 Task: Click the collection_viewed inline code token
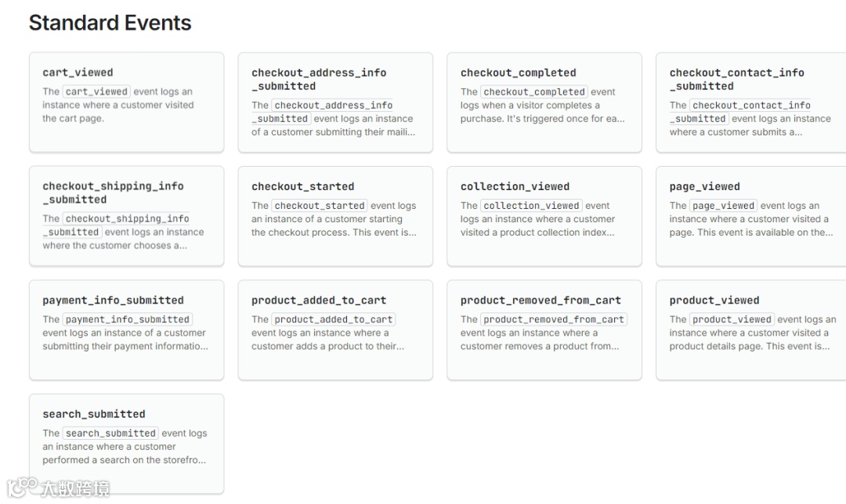click(x=530, y=205)
